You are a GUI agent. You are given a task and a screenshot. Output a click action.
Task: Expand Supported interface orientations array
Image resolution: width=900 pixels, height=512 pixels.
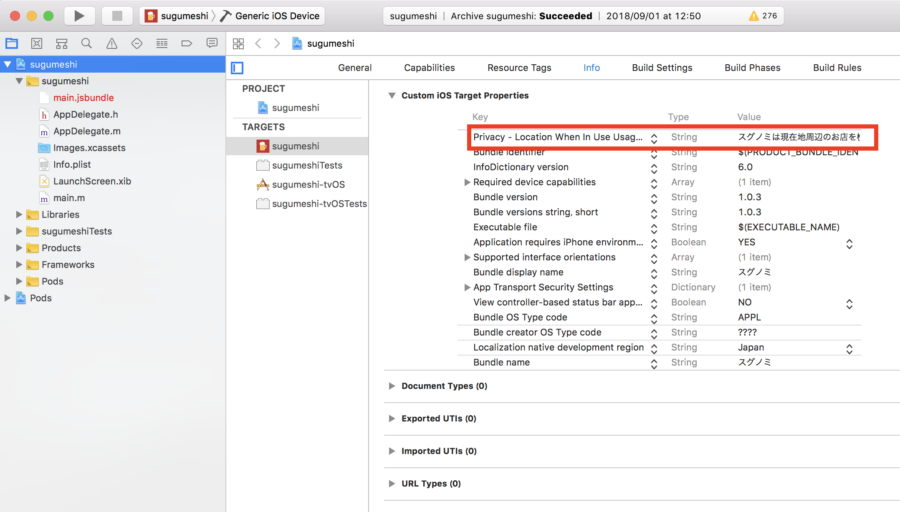click(467, 257)
